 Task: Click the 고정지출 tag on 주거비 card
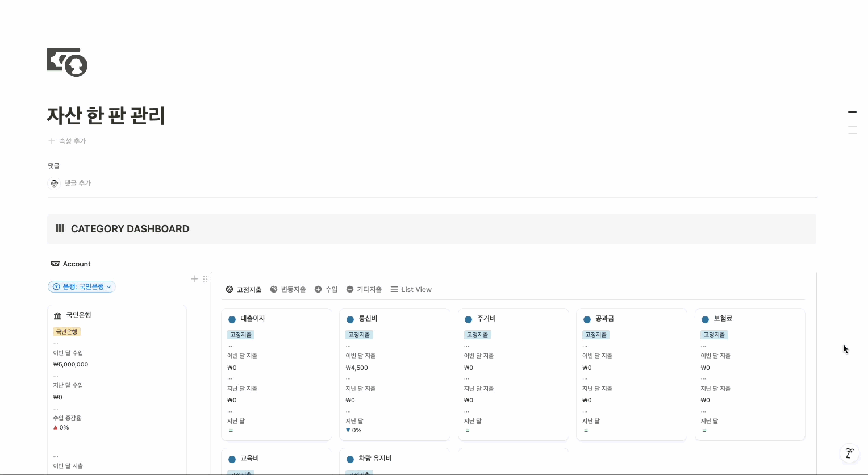click(x=477, y=335)
